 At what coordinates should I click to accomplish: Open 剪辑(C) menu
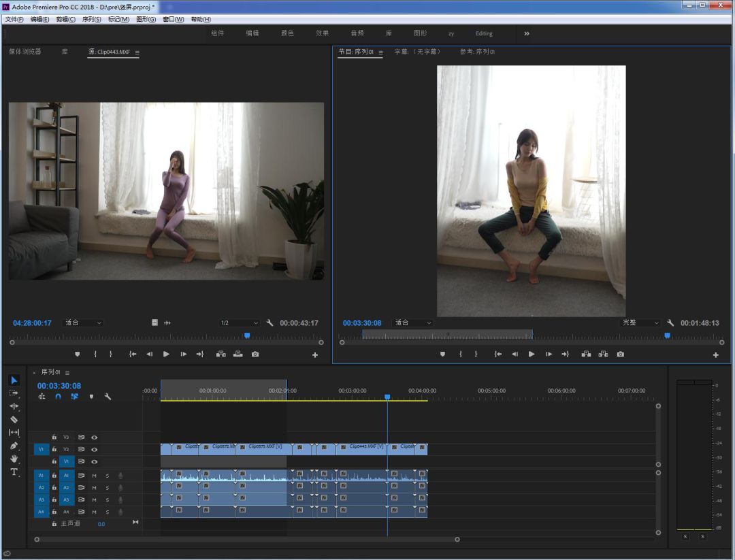click(65, 19)
